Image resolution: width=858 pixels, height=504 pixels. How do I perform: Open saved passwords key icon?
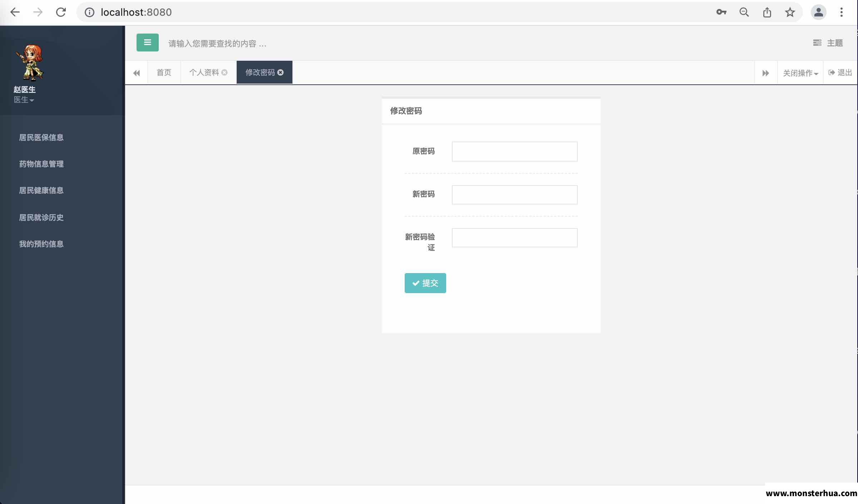coord(721,12)
